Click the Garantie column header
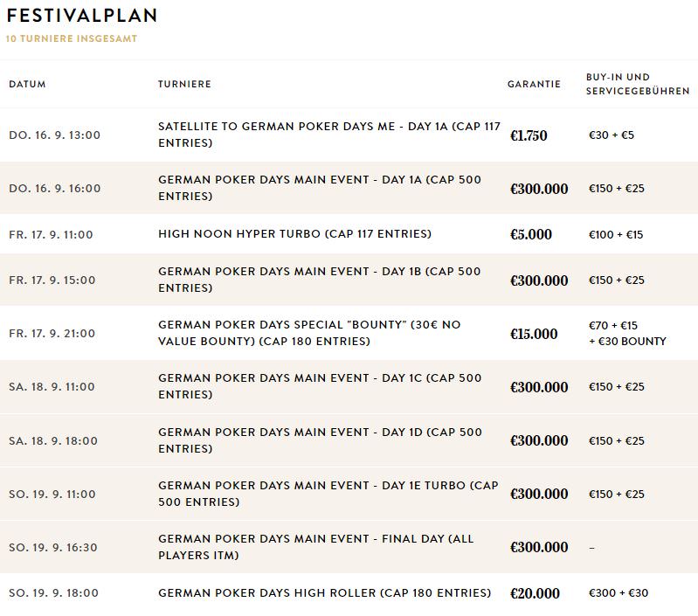698x616 pixels. tap(534, 85)
